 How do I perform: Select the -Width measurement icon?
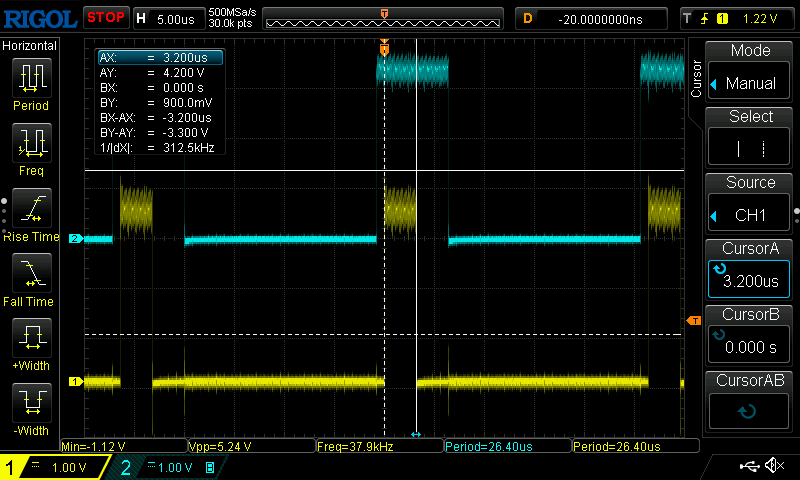(x=31, y=405)
